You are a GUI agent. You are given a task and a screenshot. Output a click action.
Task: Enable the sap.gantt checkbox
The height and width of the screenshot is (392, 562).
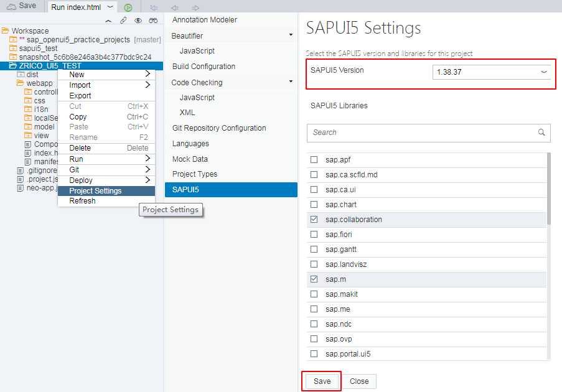[x=314, y=249]
